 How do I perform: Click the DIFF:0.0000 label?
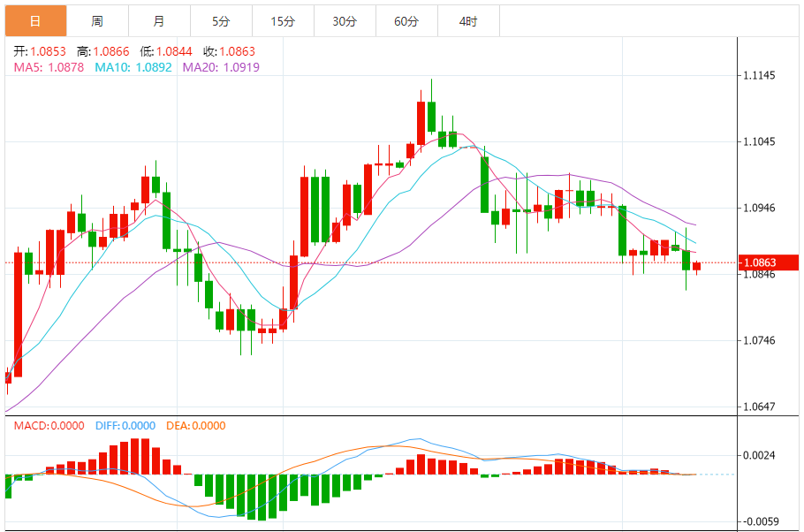pos(125,426)
